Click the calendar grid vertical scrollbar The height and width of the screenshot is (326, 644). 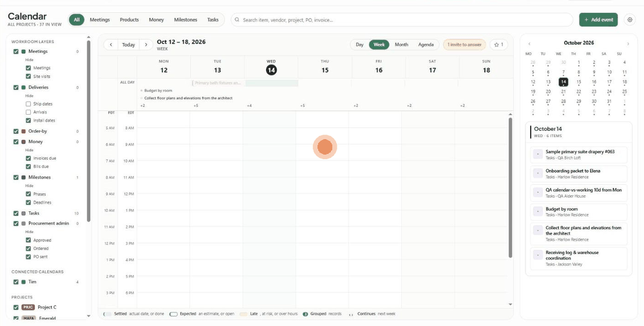click(511, 187)
